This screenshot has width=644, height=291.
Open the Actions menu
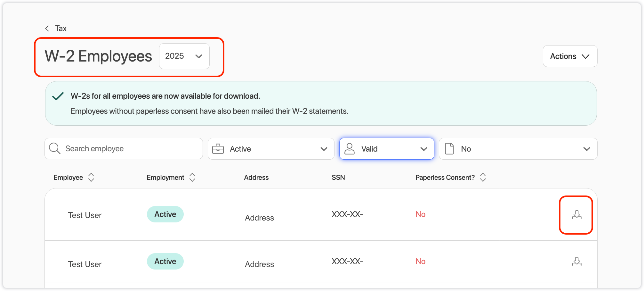tap(570, 56)
